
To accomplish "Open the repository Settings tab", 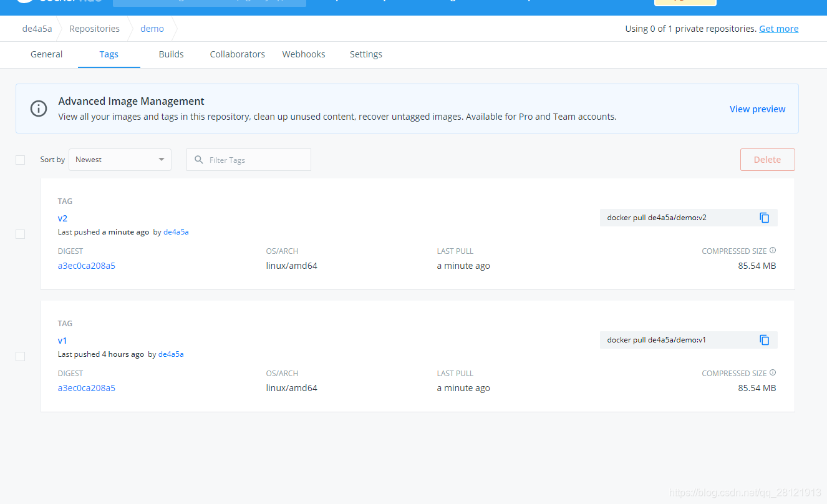I will (366, 54).
